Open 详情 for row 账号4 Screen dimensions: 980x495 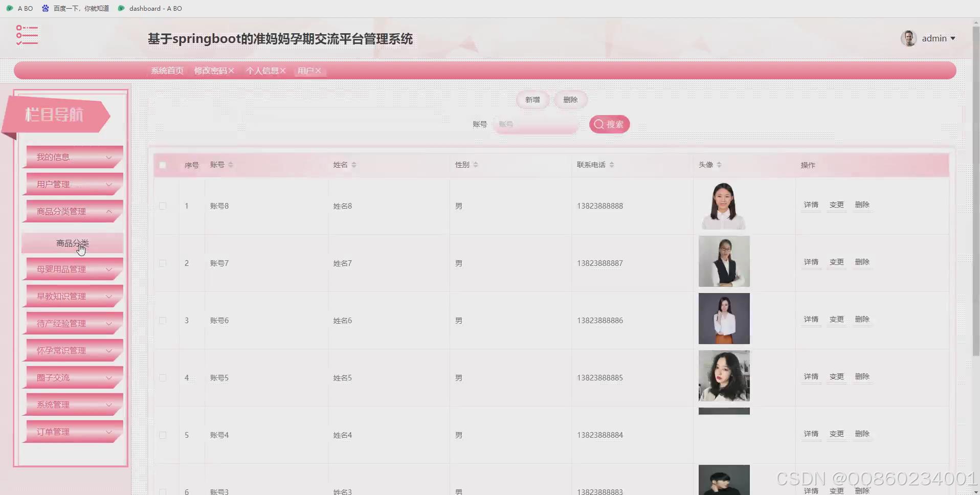click(811, 434)
